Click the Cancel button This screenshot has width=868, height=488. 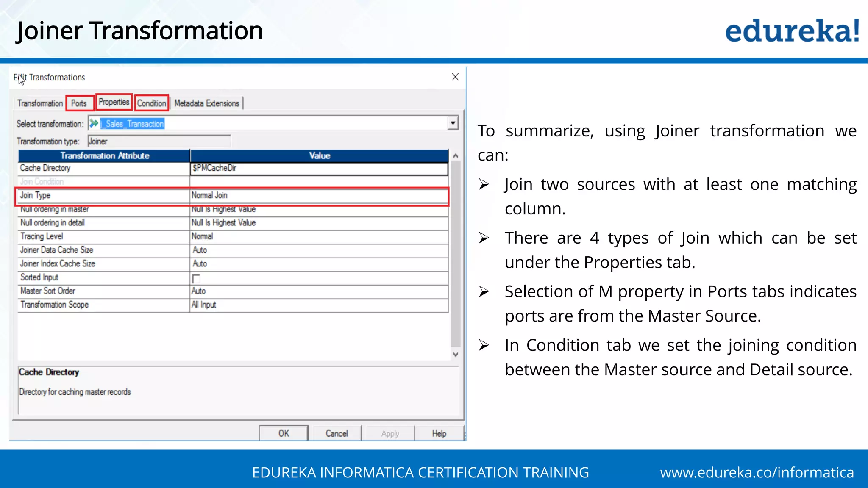point(337,433)
